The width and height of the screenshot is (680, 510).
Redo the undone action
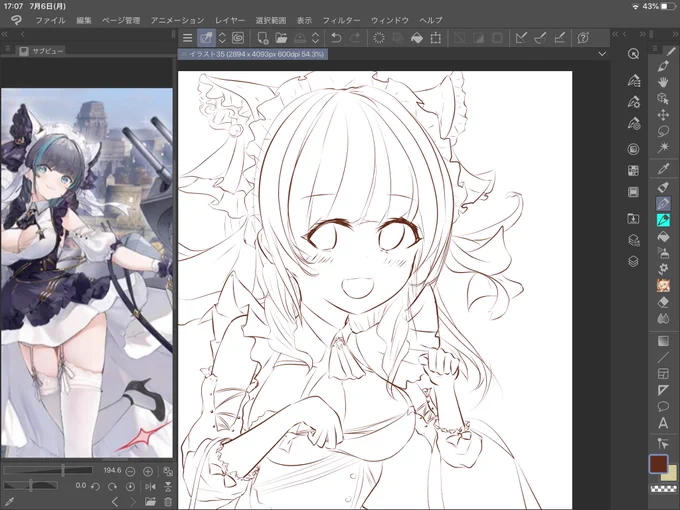[355, 38]
